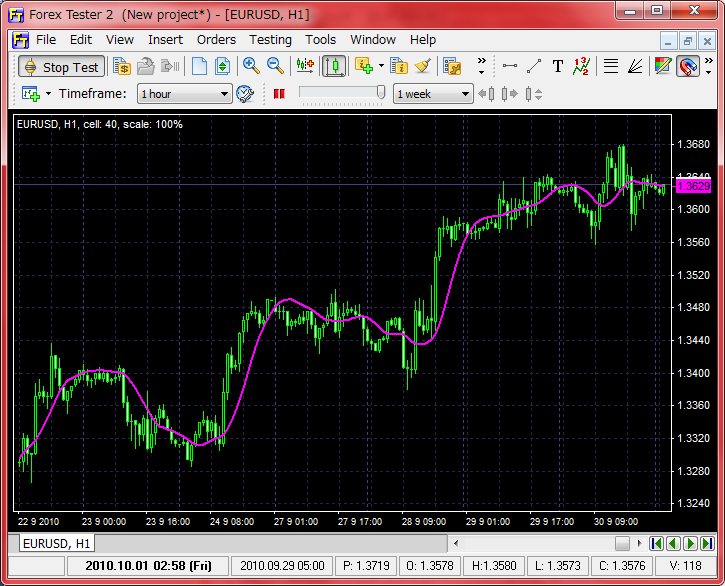Image resolution: width=725 pixels, height=586 pixels.
Task: Click the inner document minimize button
Action: (x=668, y=41)
